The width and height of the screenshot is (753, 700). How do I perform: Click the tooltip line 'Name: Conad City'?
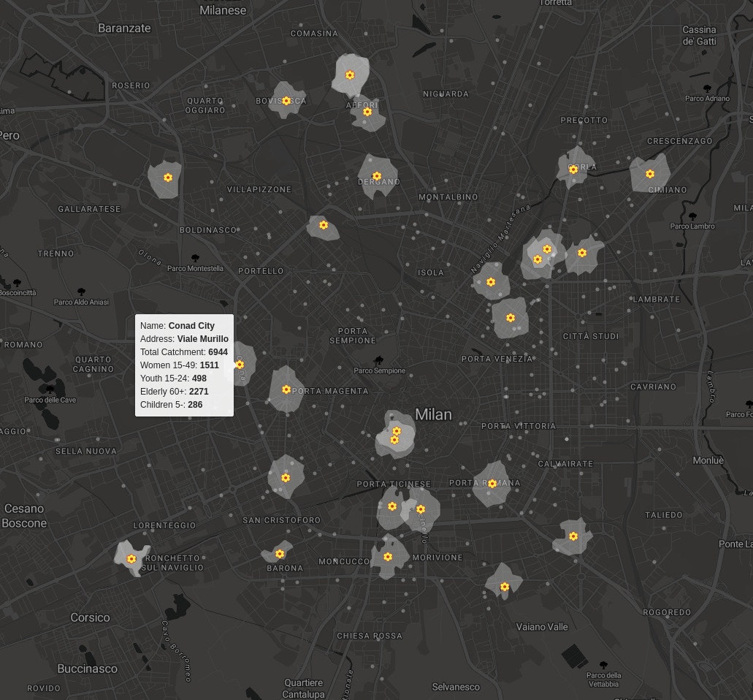pyautogui.click(x=177, y=326)
